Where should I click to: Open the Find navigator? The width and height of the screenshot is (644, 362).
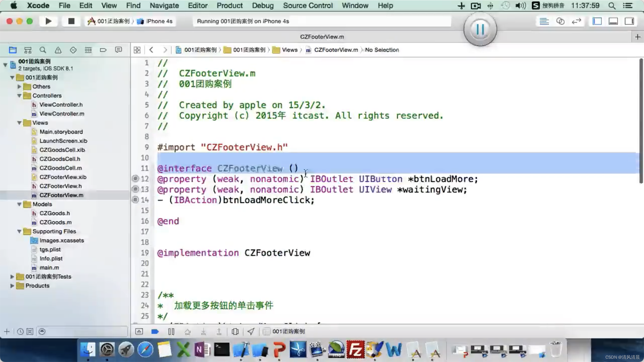tap(43, 50)
